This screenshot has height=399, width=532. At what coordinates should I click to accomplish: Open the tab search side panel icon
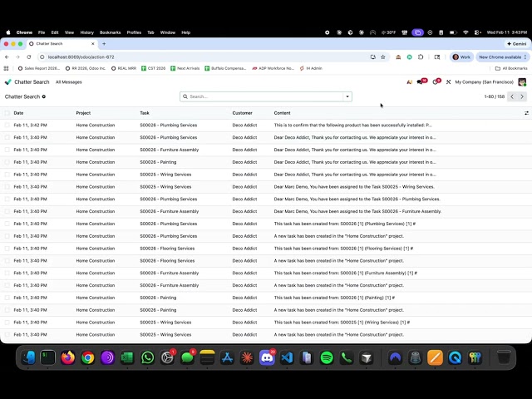click(437, 57)
